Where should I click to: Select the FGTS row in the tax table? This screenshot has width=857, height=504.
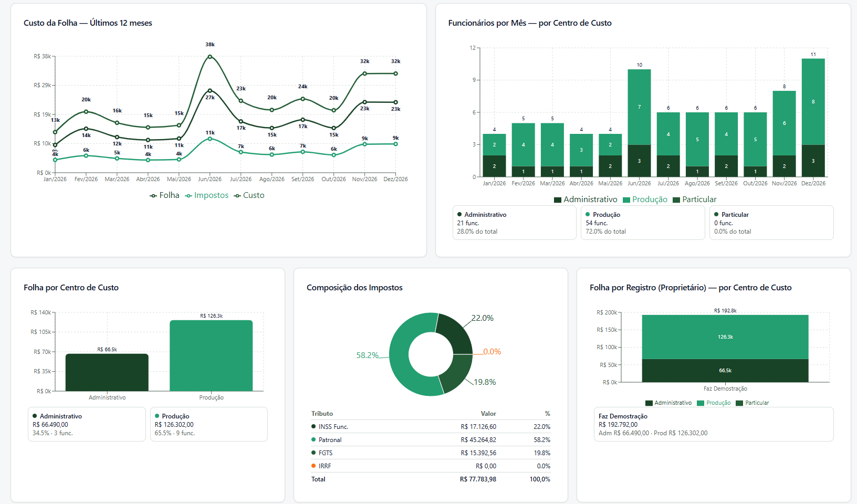[x=431, y=453]
